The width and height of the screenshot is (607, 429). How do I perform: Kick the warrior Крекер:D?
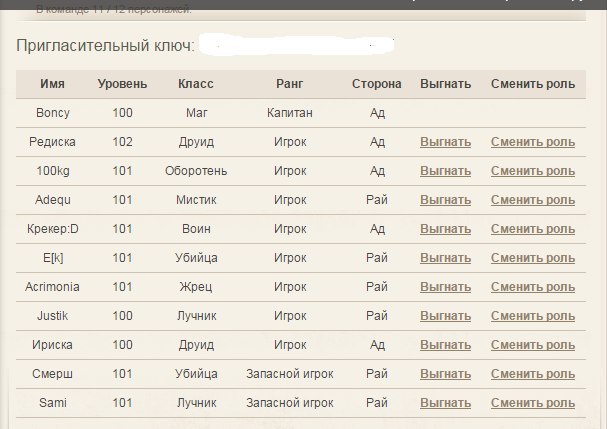coord(445,229)
